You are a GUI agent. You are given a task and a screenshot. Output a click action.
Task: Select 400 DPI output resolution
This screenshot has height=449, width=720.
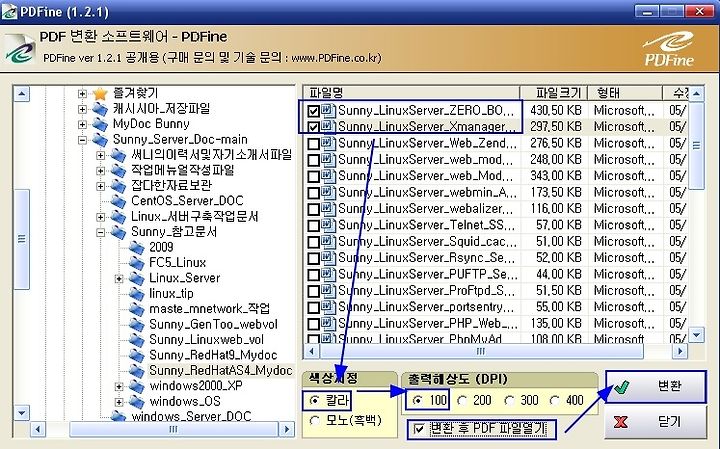pyautogui.click(x=555, y=401)
